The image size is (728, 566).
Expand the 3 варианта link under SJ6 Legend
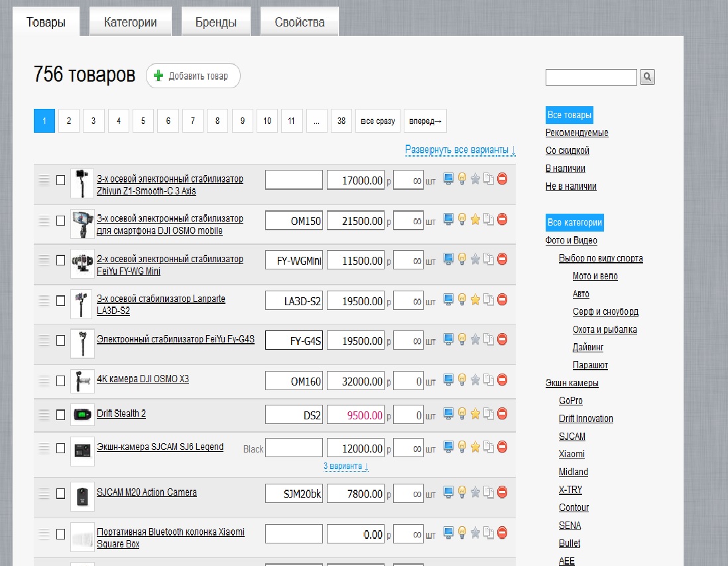click(x=346, y=466)
